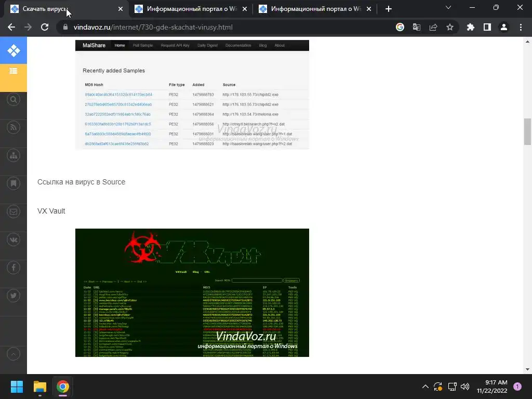Open the Extensions puzzle icon
532x399 pixels.
471,27
